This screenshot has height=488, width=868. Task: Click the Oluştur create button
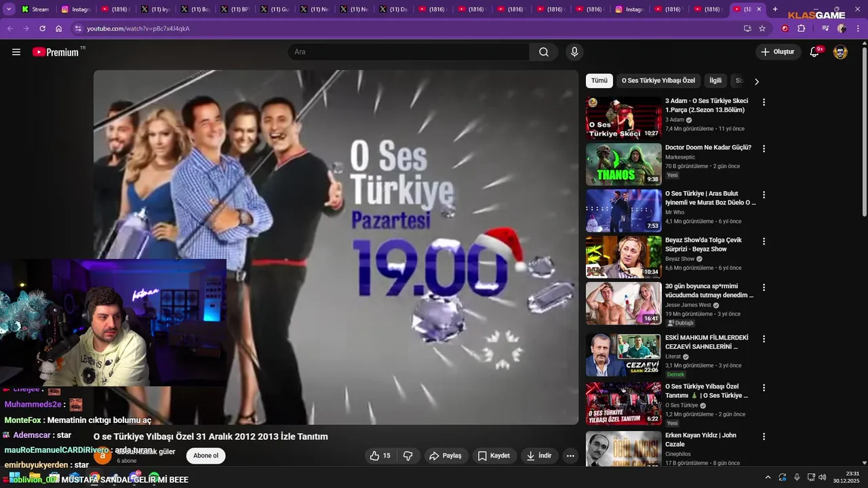(x=778, y=52)
